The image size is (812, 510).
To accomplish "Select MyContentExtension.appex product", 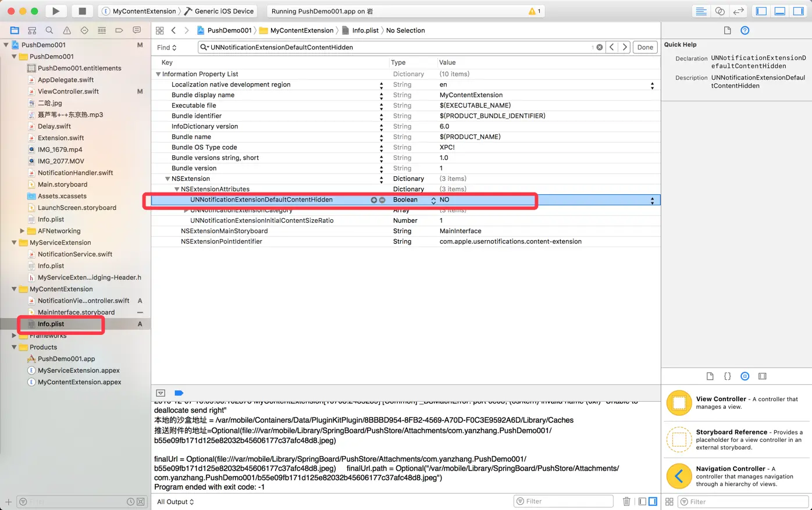I will click(79, 382).
